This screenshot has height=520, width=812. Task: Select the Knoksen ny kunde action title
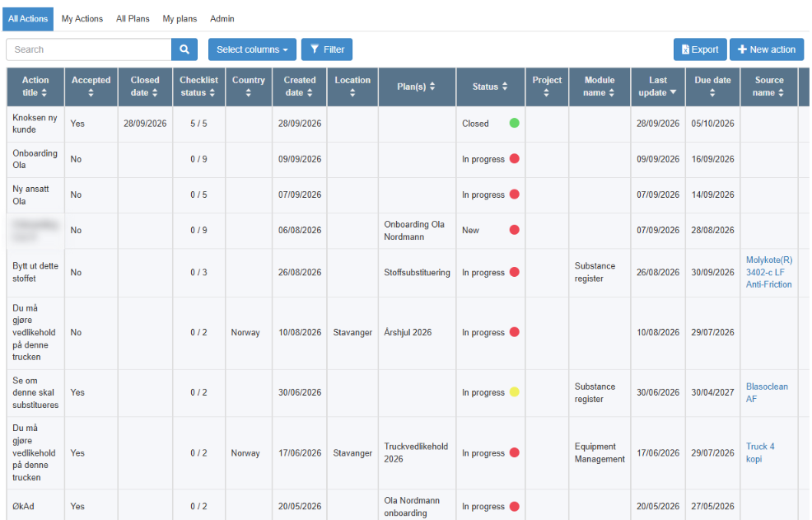(x=35, y=124)
